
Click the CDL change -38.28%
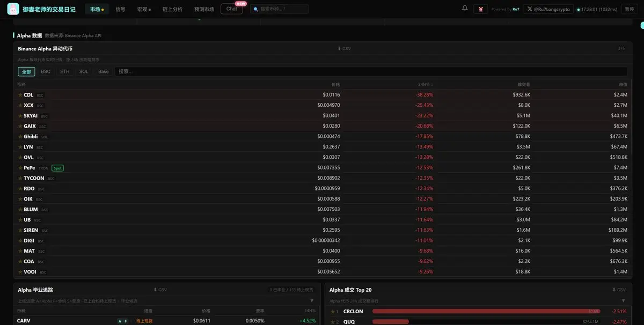pyautogui.click(x=424, y=95)
